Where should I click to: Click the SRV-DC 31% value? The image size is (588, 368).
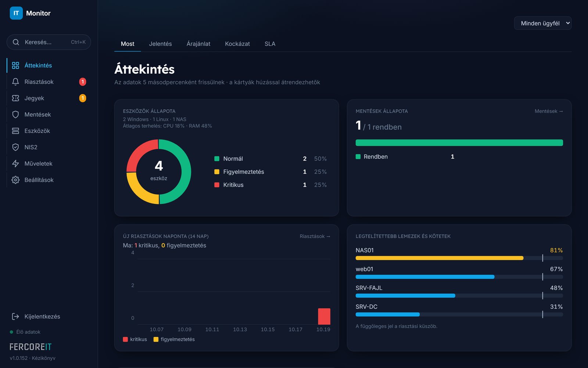pos(556,307)
